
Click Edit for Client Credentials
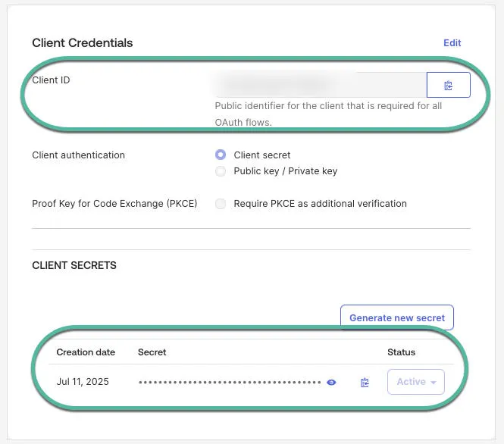[452, 42]
